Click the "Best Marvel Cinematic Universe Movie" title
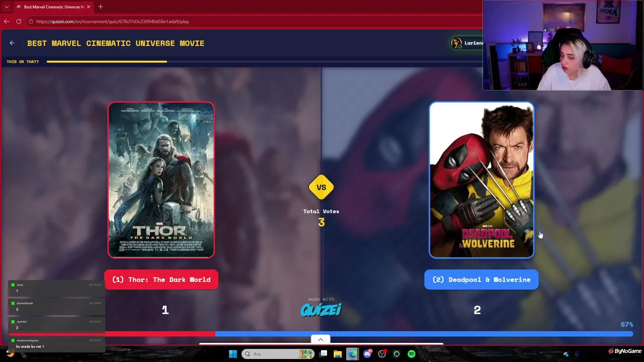This screenshot has width=644, height=362. point(116,43)
